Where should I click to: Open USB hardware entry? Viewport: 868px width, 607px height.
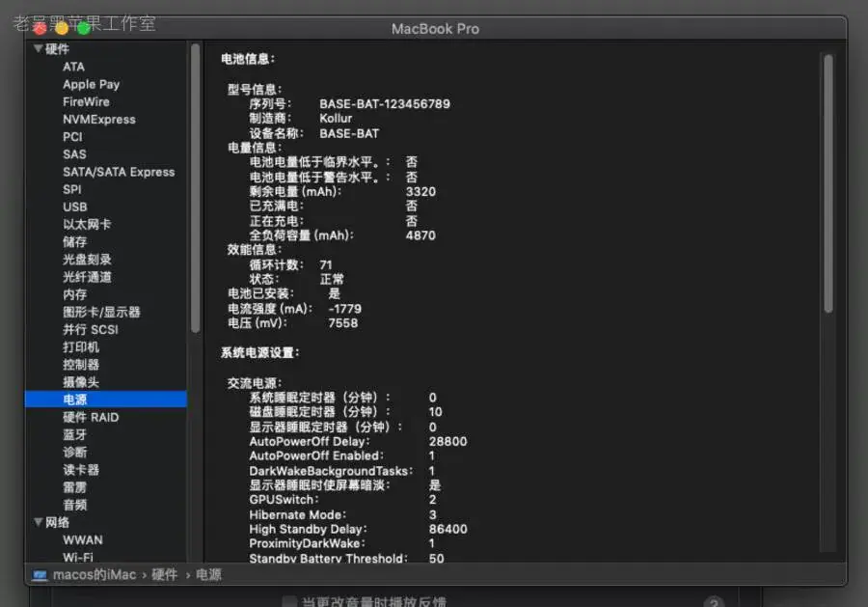(74, 207)
